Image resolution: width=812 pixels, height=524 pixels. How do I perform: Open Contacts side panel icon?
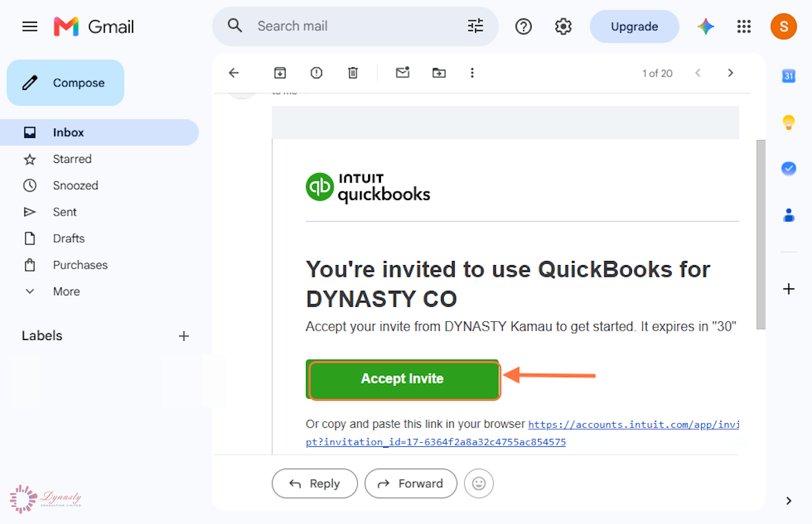tap(788, 215)
